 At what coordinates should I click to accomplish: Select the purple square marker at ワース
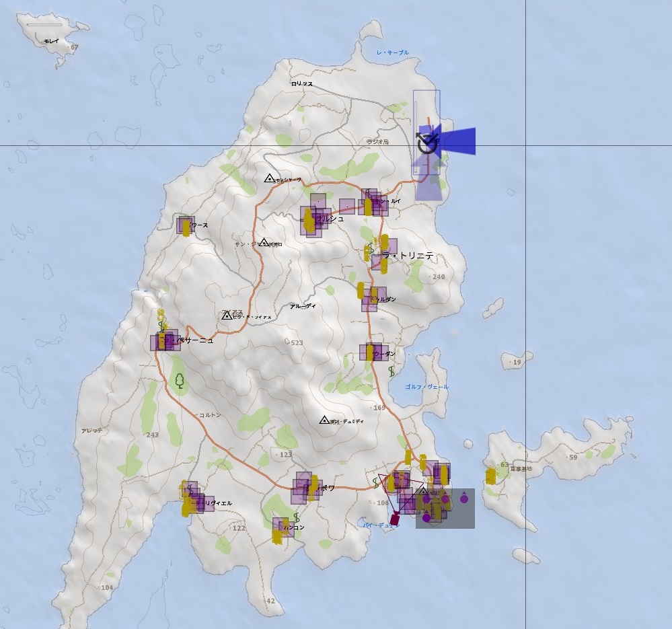[186, 225]
